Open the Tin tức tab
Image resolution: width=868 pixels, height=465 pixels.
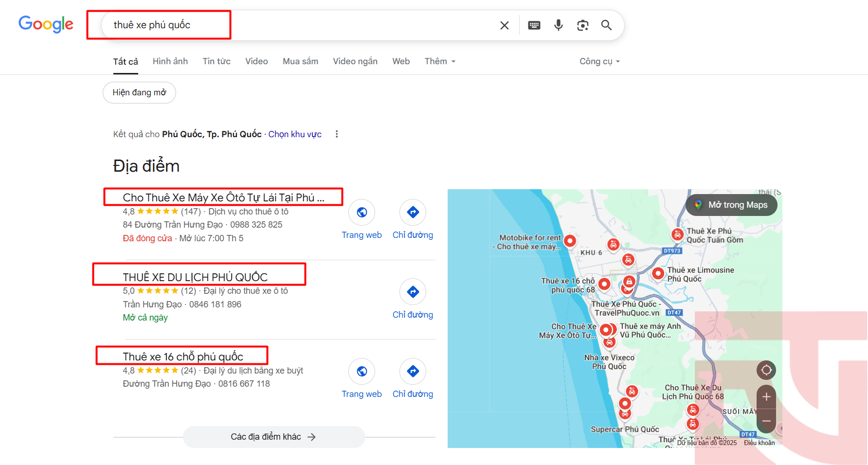click(217, 61)
